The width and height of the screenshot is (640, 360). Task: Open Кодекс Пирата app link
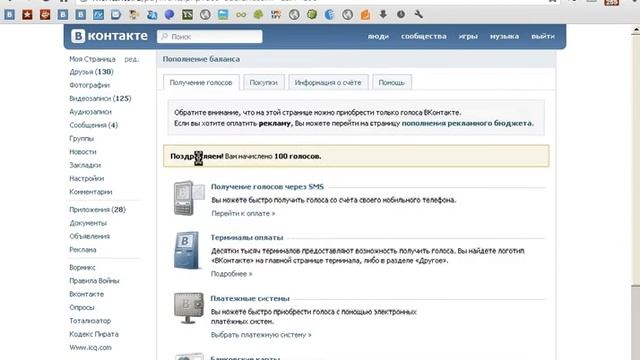coord(94,334)
